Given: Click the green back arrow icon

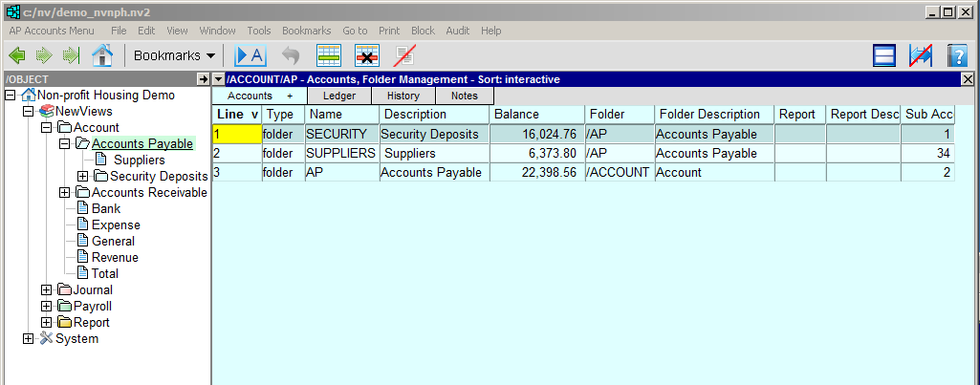Looking at the screenshot, I should coord(16,55).
